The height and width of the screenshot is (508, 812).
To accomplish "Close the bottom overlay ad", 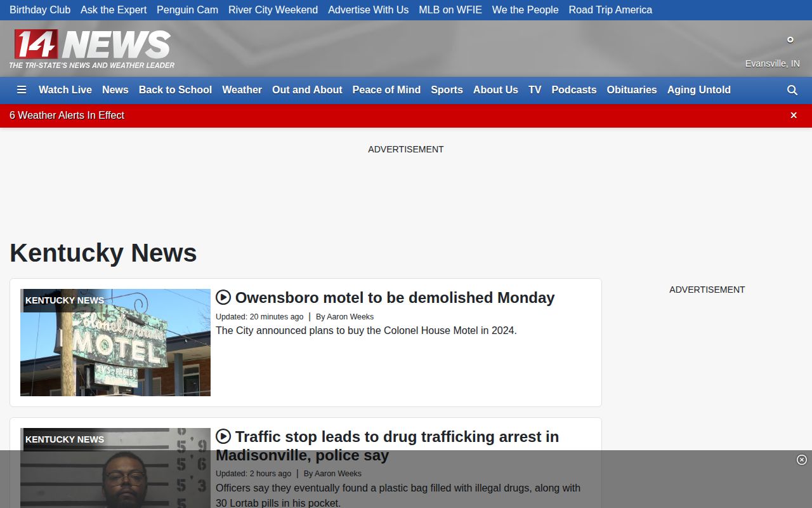I will (x=802, y=460).
